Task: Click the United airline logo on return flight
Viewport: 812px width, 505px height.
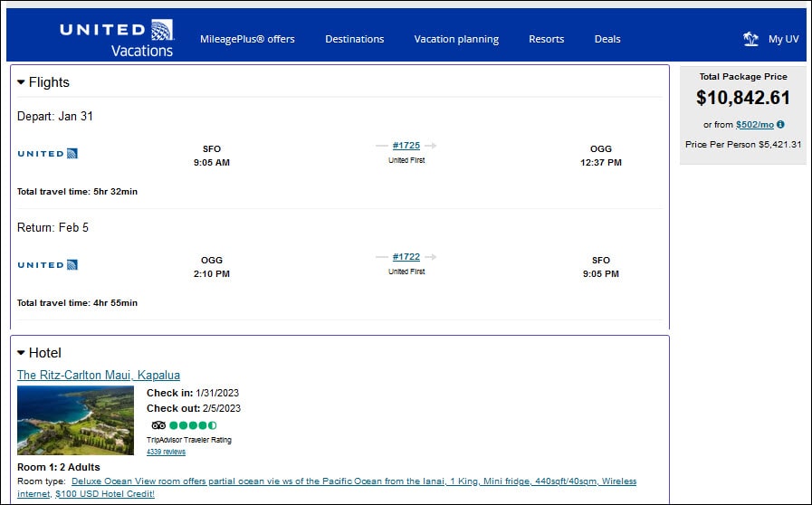Action: pyautogui.click(x=48, y=264)
